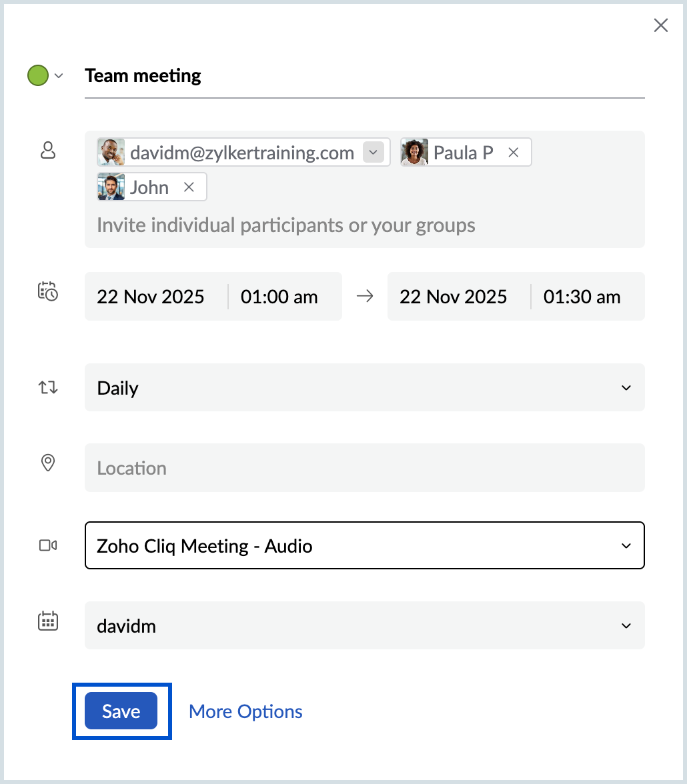
Task: Save the Team meeting event
Action: (x=121, y=711)
